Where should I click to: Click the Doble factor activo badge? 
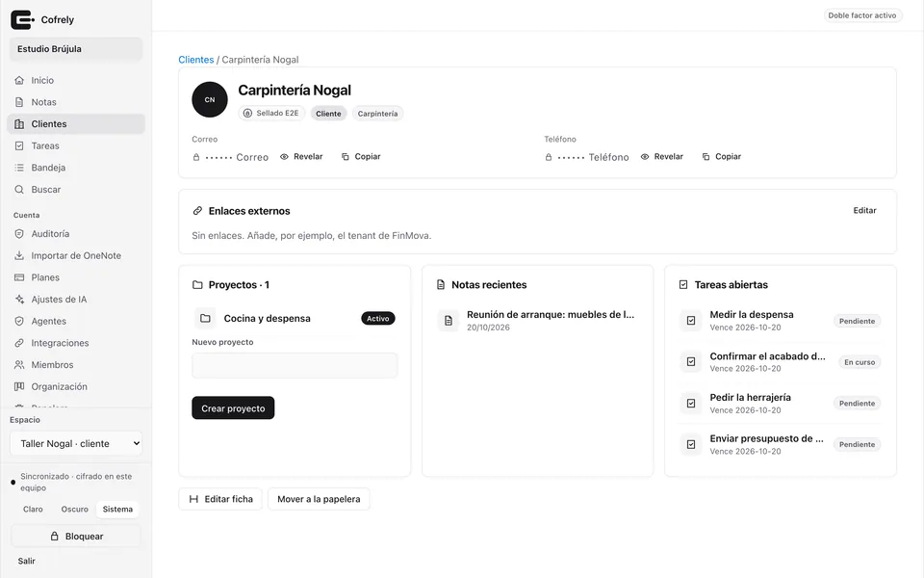[862, 15]
